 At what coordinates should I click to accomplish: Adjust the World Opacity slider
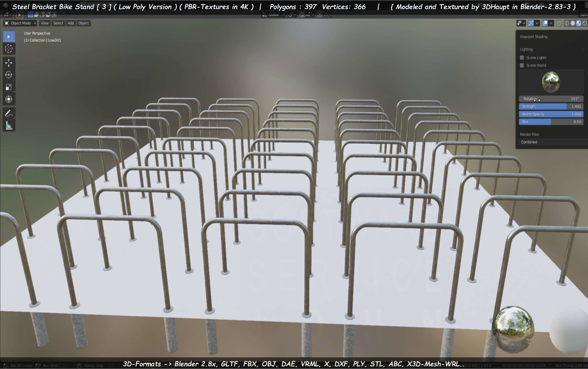pyautogui.click(x=551, y=114)
